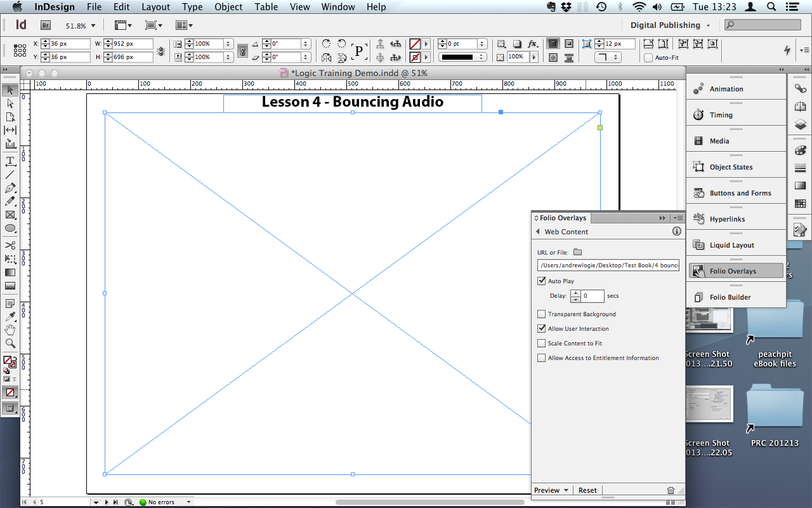Click the URL or File path field
The height and width of the screenshot is (508, 812).
(x=608, y=265)
